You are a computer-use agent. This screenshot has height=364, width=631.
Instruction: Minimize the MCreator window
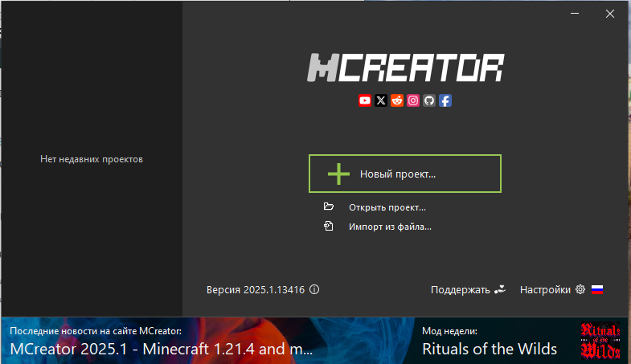575,14
